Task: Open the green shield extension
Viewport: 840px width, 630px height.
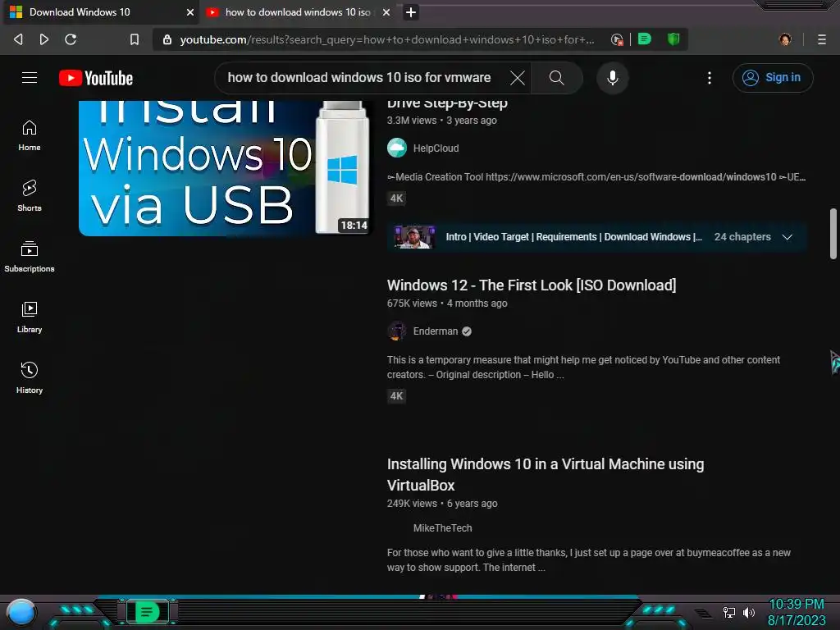Action: [x=673, y=39]
